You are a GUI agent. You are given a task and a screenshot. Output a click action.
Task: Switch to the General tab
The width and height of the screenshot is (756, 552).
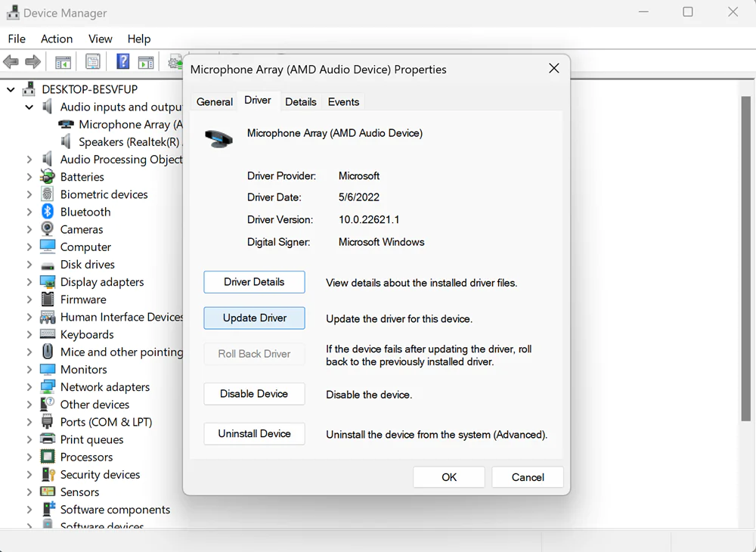(215, 102)
